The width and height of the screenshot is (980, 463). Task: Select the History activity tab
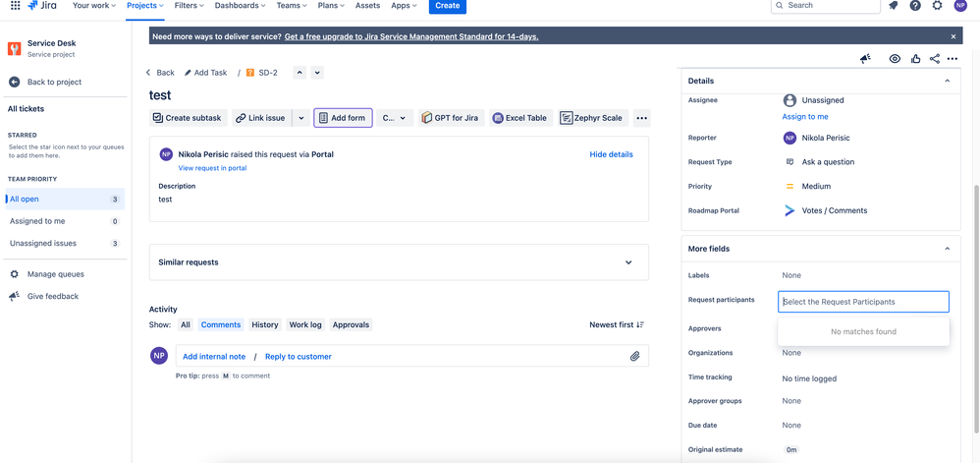pos(265,324)
